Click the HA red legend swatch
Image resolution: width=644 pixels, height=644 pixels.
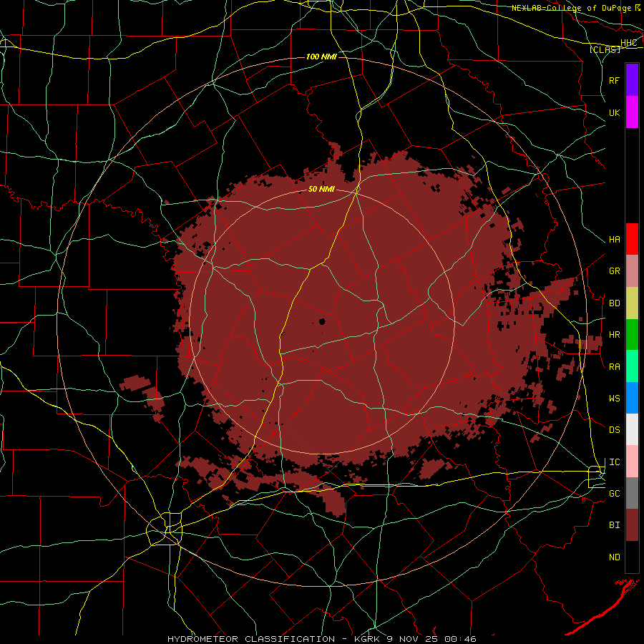tap(632, 239)
